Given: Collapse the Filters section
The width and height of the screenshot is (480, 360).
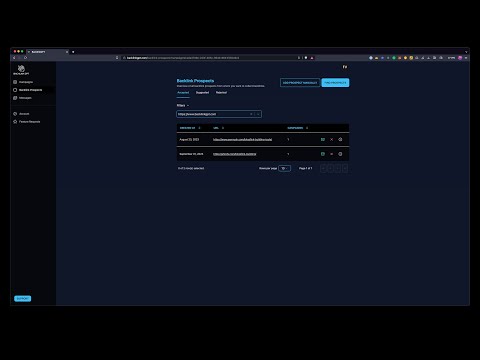Looking at the screenshot, I should tap(183, 105).
